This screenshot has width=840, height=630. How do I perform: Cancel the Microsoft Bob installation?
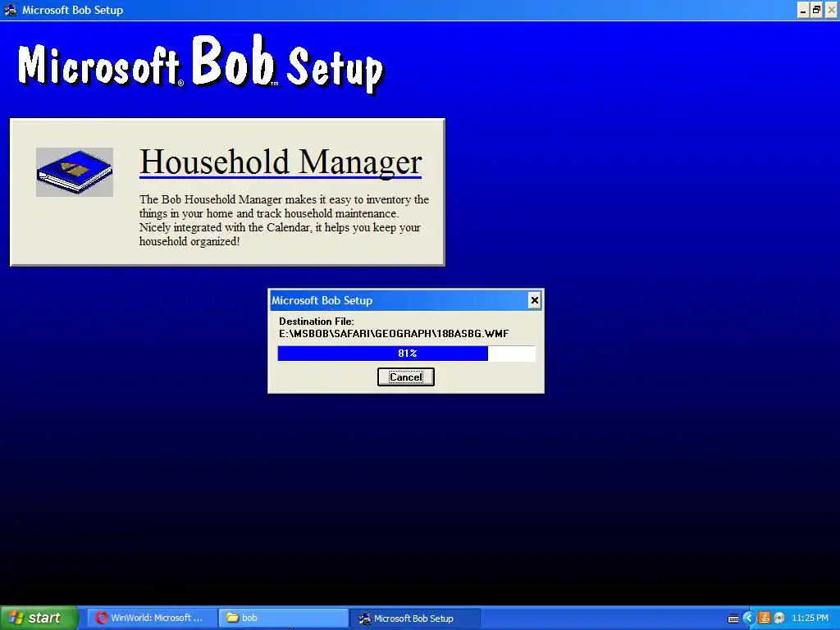[x=405, y=377]
